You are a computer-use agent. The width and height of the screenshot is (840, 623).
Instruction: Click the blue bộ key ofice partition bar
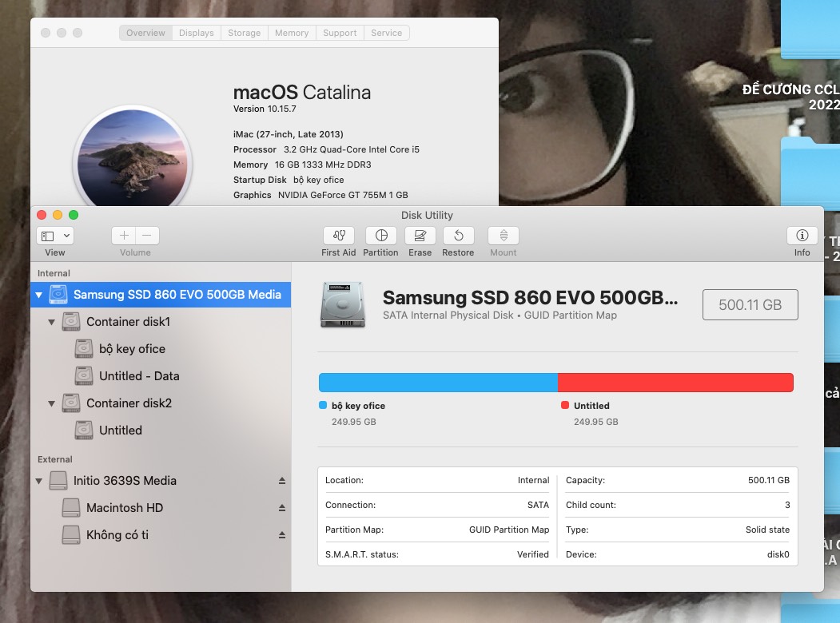pyautogui.click(x=438, y=383)
